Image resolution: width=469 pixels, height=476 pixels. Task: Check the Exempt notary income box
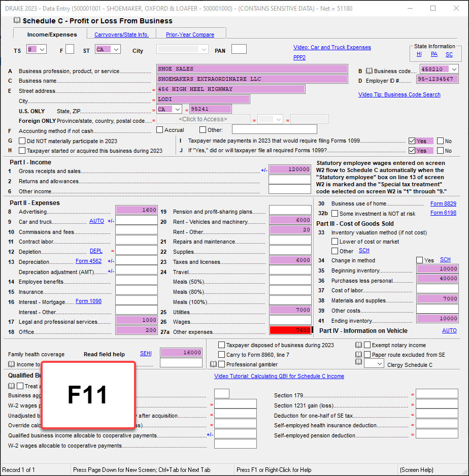click(367, 345)
